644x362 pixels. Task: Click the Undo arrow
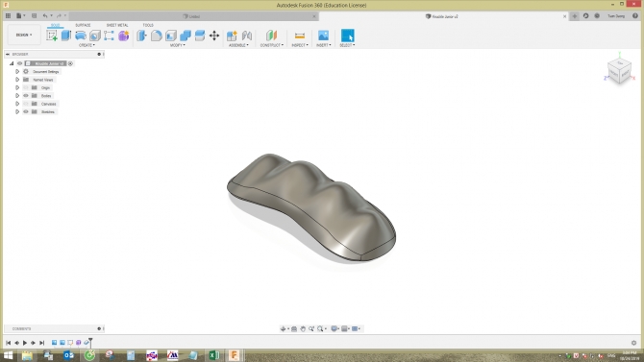click(45, 16)
